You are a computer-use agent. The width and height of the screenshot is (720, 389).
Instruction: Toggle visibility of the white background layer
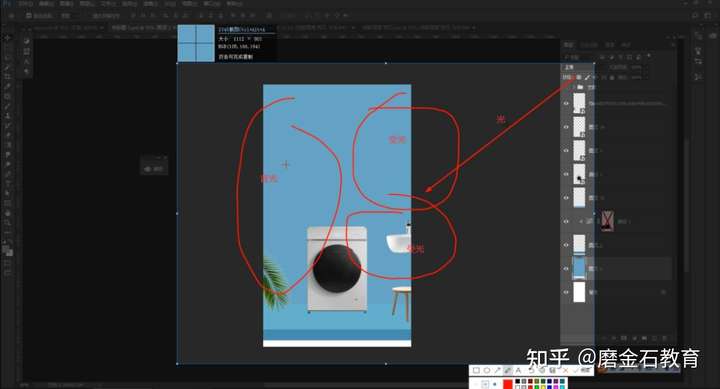tap(566, 292)
